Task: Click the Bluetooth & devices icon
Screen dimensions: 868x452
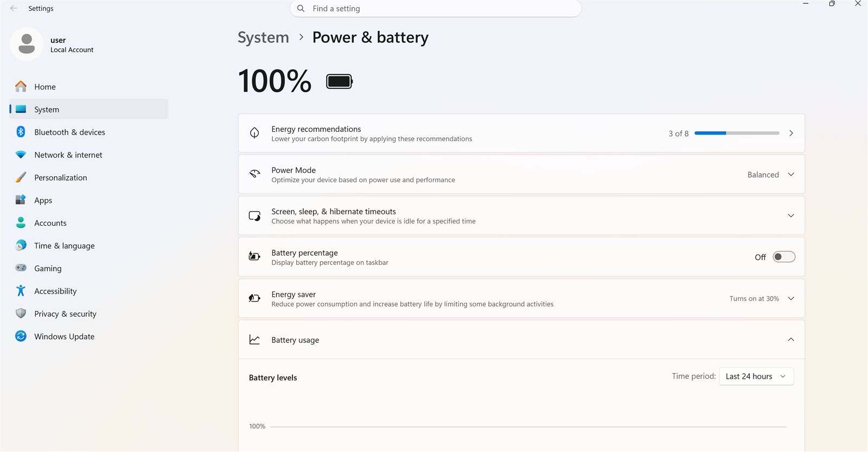Action: click(21, 132)
